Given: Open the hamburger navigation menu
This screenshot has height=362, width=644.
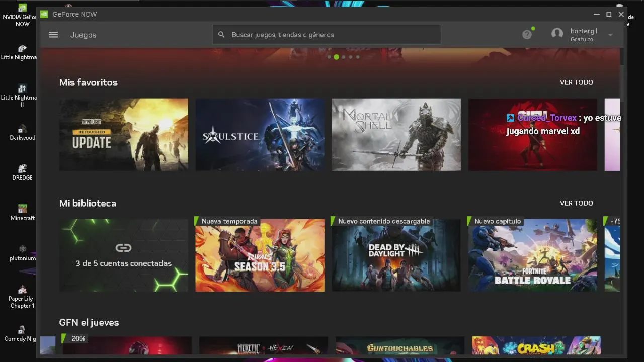Looking at the screenshot, I should point(53,35).
